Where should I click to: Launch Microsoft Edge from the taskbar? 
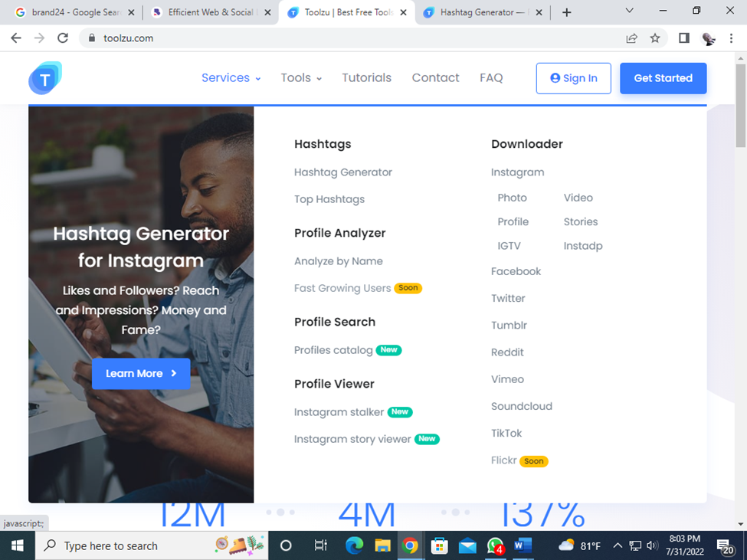(x=354, y=545)
